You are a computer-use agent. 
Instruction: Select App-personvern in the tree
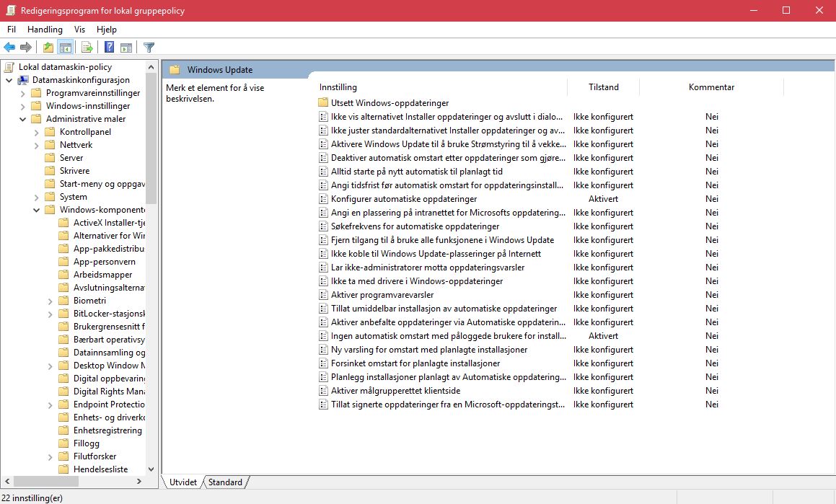pos(105,262)
